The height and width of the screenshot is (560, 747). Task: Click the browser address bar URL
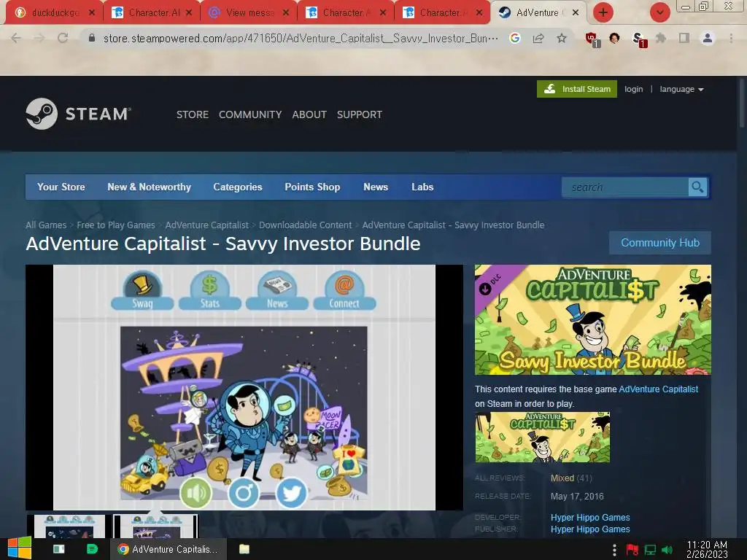tap(300, 38)
